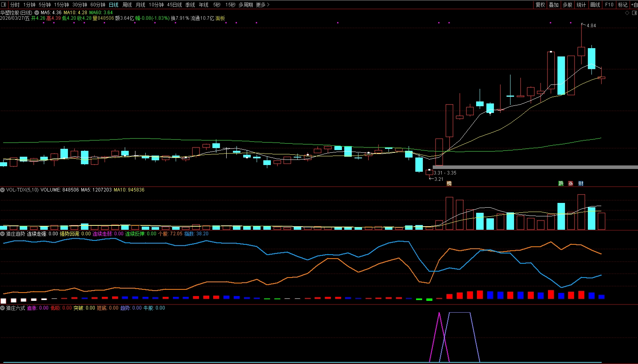Click the volume MA10: 945836 label
This screenshot has height=364, width=638.
click(x=129, y=190)
